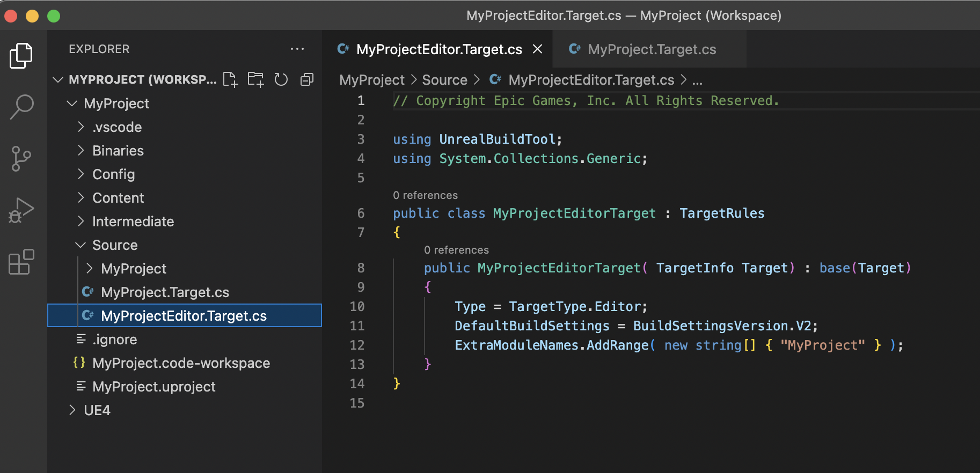Click the New Folder icon in Explorer
The height and width of the screenshot is (473, 980).
[x=255, y=79]
